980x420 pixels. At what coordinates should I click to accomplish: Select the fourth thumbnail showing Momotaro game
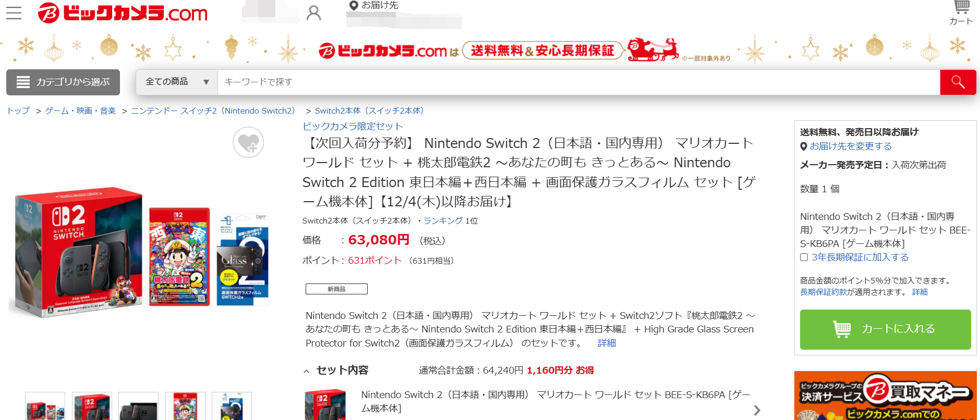pyautogui.click(x=185, y=406)
